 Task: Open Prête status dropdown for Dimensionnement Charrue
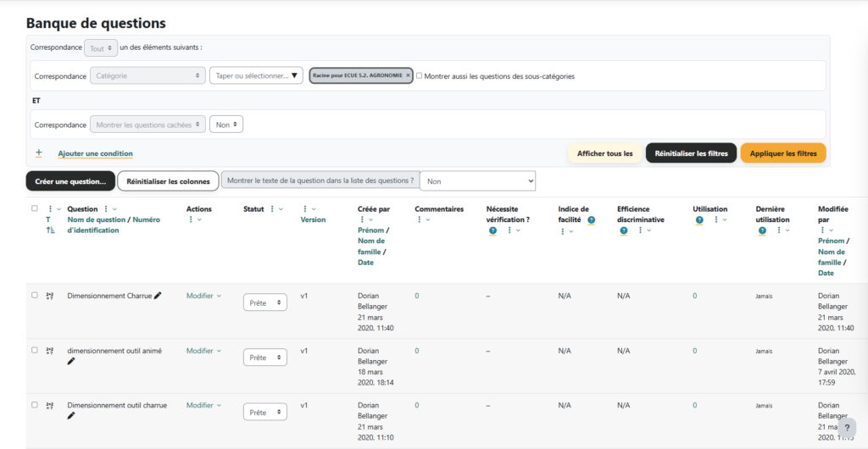[265, 302]
